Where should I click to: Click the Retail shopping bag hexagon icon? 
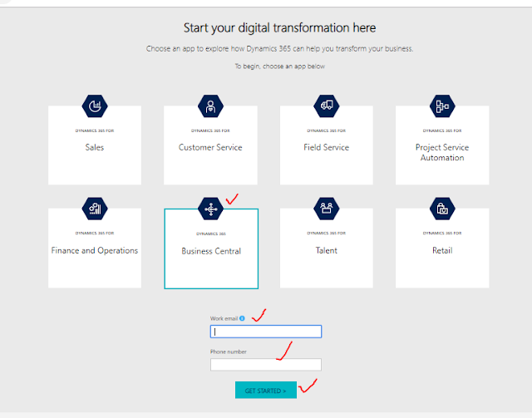tap(442, 209)
